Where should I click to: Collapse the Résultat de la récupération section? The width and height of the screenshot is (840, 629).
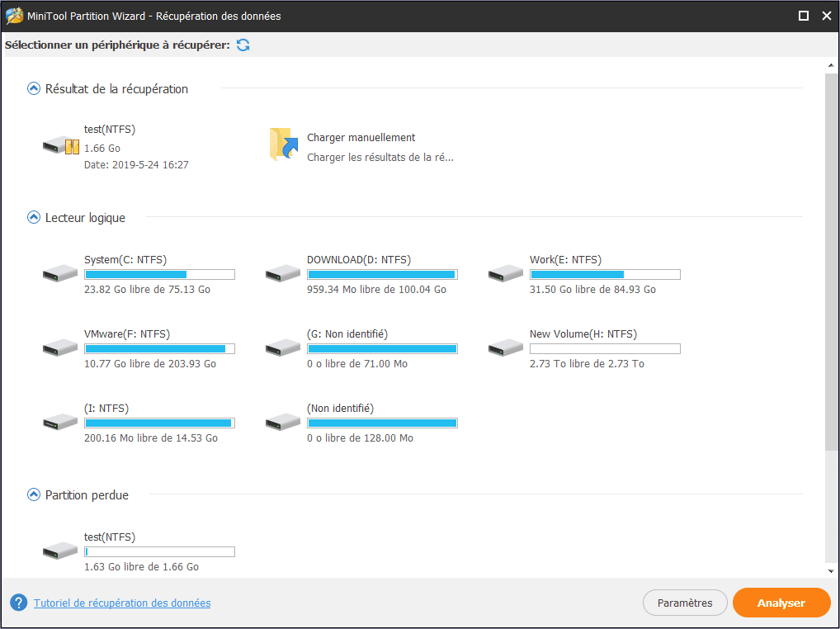33,88
